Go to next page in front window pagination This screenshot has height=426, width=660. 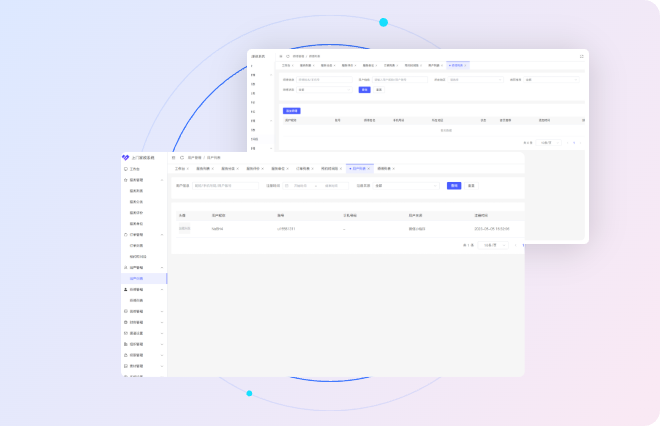tap(522, 245)
